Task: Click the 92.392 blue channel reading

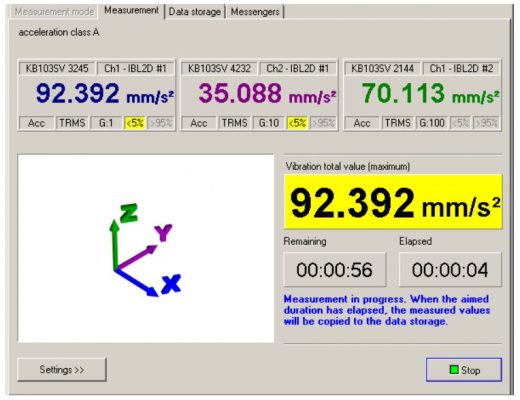Action: [77, 93]
